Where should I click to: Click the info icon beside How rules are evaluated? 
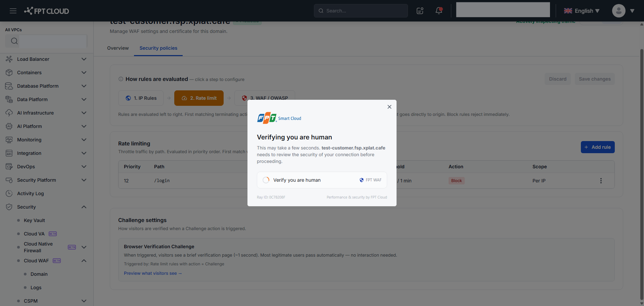pos(121,79)
